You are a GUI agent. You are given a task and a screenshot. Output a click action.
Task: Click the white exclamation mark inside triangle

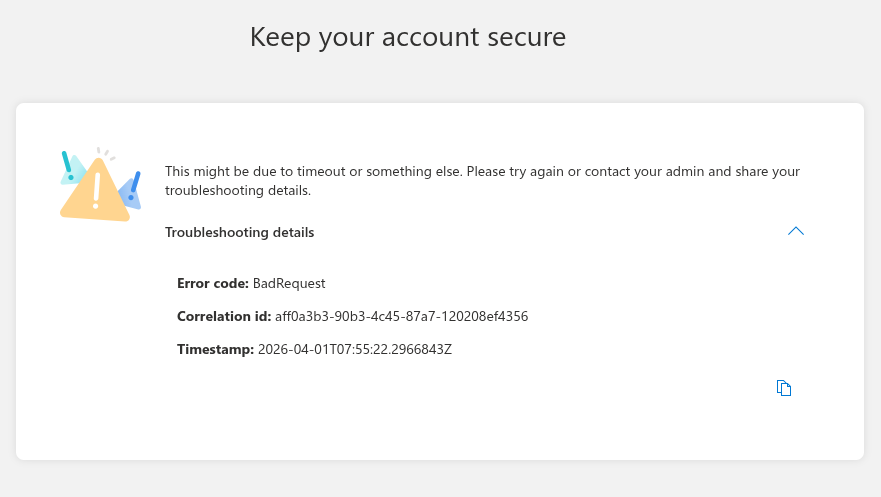[96, 187]
